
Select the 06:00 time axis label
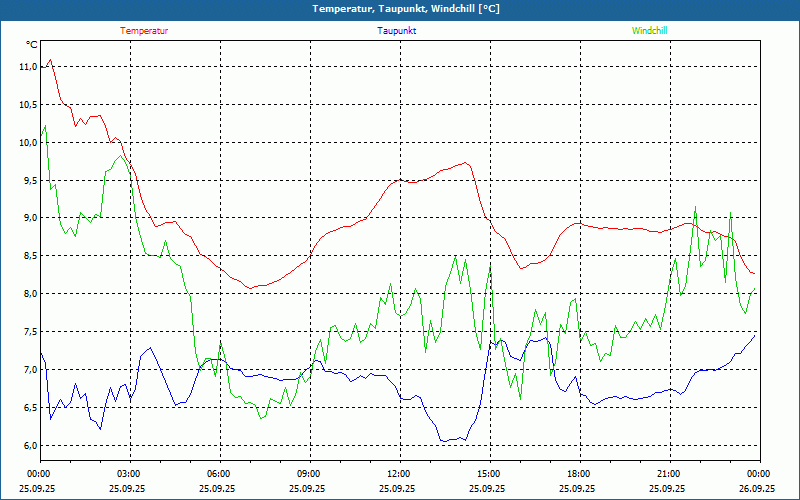(x=219, y=473)
